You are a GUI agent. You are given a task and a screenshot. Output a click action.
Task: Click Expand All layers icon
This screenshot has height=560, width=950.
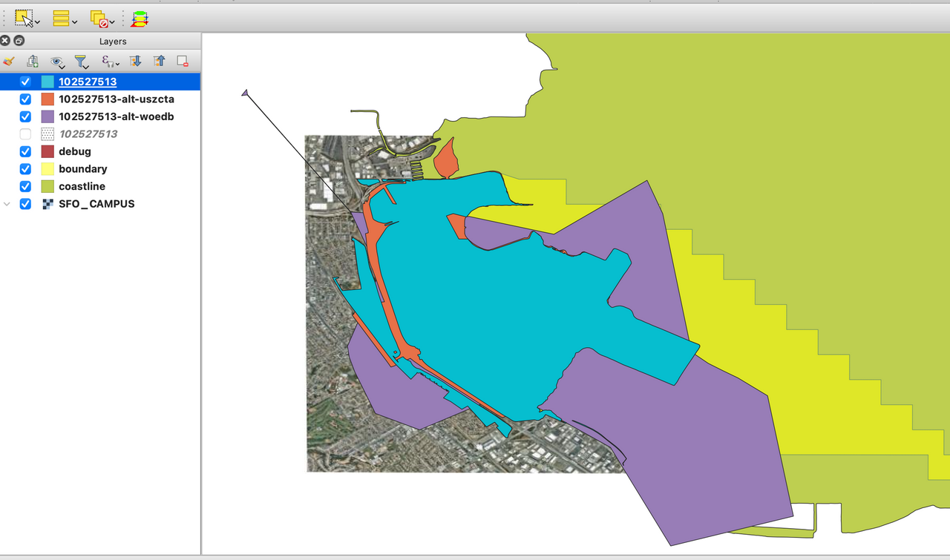135,62
